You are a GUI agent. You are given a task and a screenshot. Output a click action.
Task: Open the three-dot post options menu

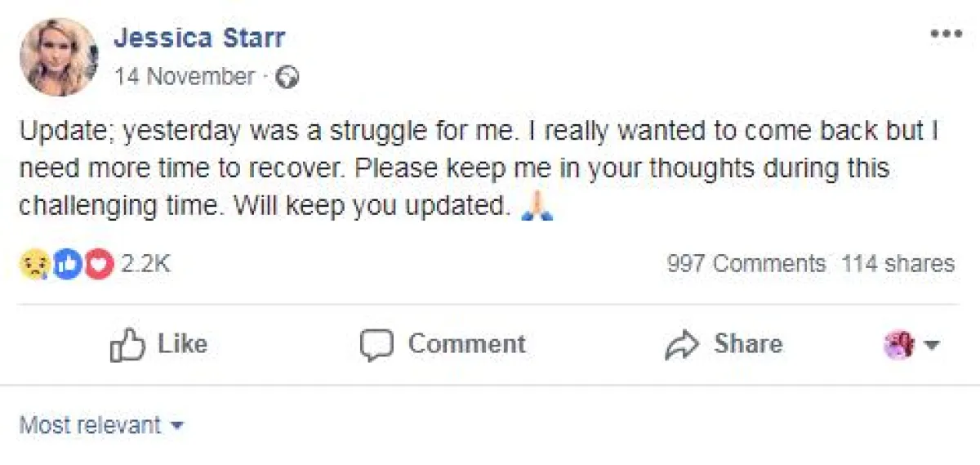pos(946,34)
